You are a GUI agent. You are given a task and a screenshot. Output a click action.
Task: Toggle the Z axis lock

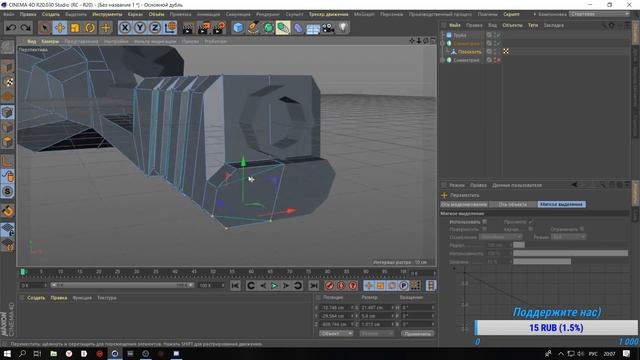point(155,28)
